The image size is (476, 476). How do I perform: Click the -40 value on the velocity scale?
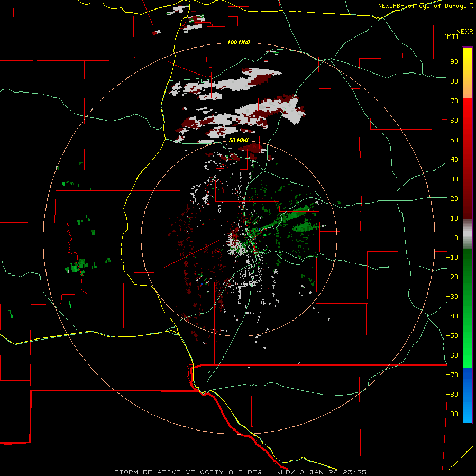[x=452, y=316]
